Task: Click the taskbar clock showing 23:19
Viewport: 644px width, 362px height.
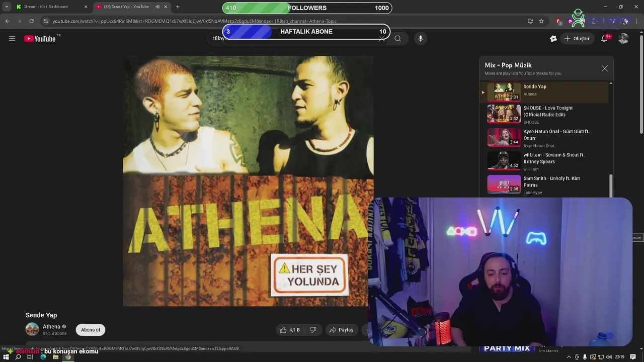Action: pyautogui.click(x=619, y=357)
